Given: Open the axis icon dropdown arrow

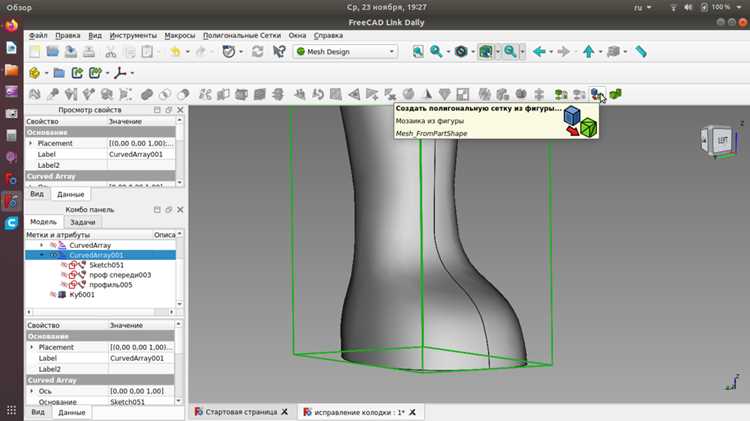Looking at the screenshot, I should click(132, 73).
